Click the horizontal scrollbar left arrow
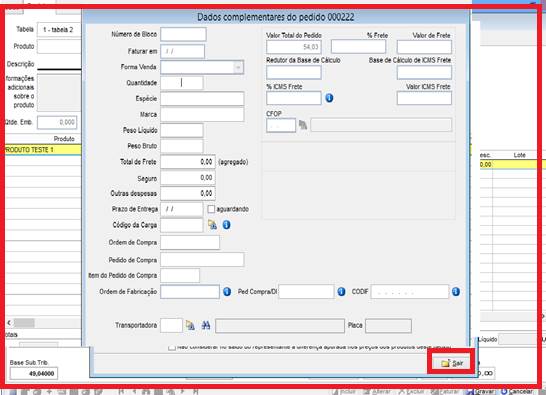Image resolution: width=546 pixels, height=395 pixels. (x=9, y=323)
